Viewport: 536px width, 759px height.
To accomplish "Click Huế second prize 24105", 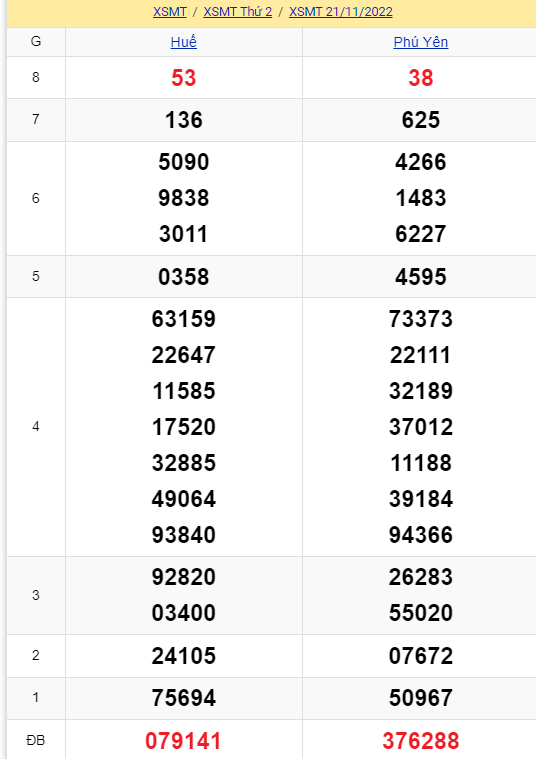I will click(x=184, y=656).
